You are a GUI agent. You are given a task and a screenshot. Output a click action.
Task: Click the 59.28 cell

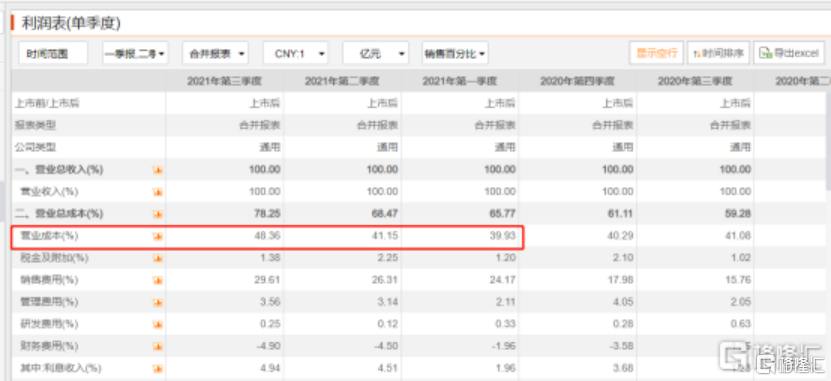click(x=738, y=214)
